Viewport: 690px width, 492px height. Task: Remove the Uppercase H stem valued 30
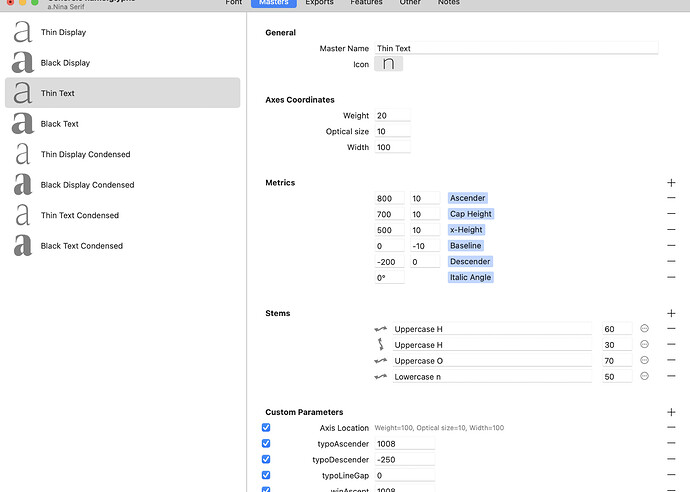671,345
